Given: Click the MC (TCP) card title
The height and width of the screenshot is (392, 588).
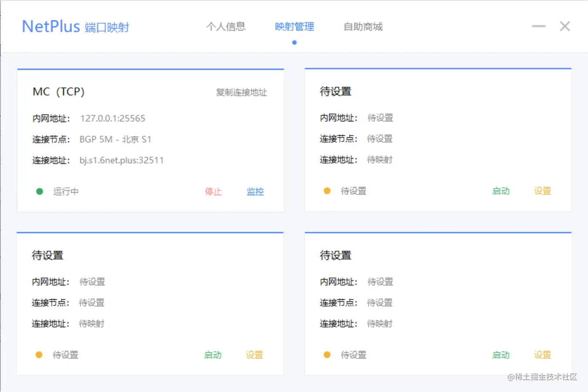Looking at the screenshot, I should (x=58, y=92).
